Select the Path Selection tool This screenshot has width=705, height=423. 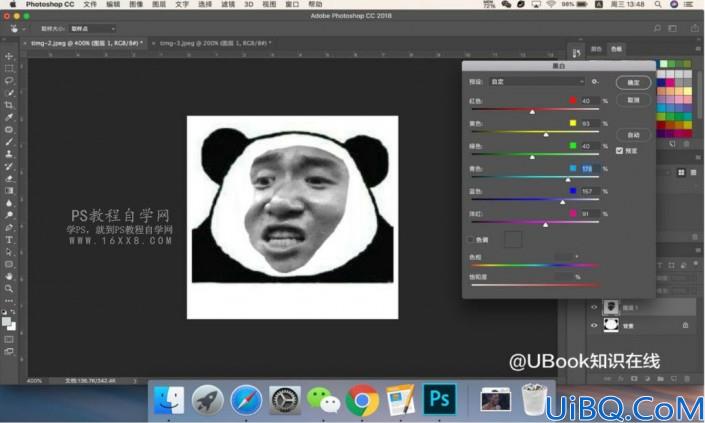coord(9,252)
